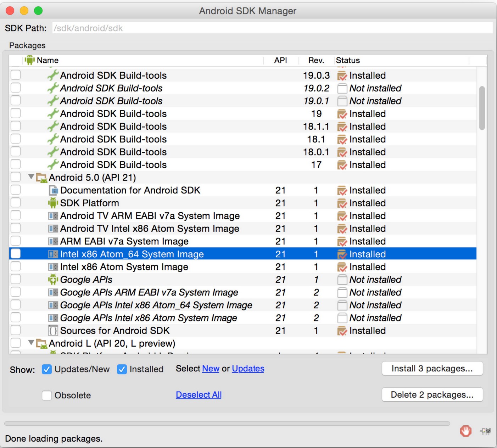Click Intel x86 Atom_64 System Image icon
This screenshot has height=448, width=497.
pyautogui.click(x=53, y=254)
